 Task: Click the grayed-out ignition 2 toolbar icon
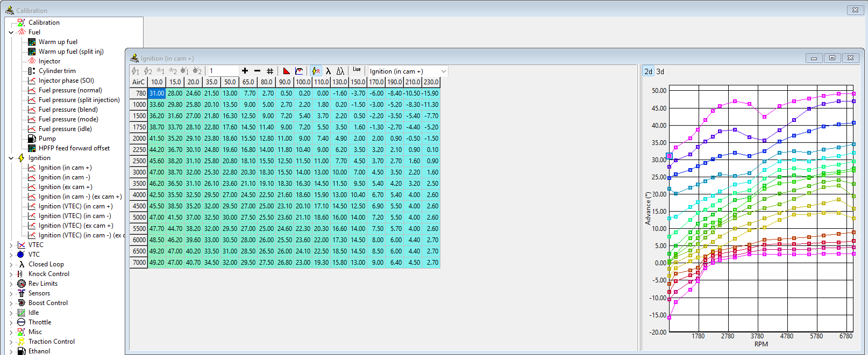click(x=148, y=71)
